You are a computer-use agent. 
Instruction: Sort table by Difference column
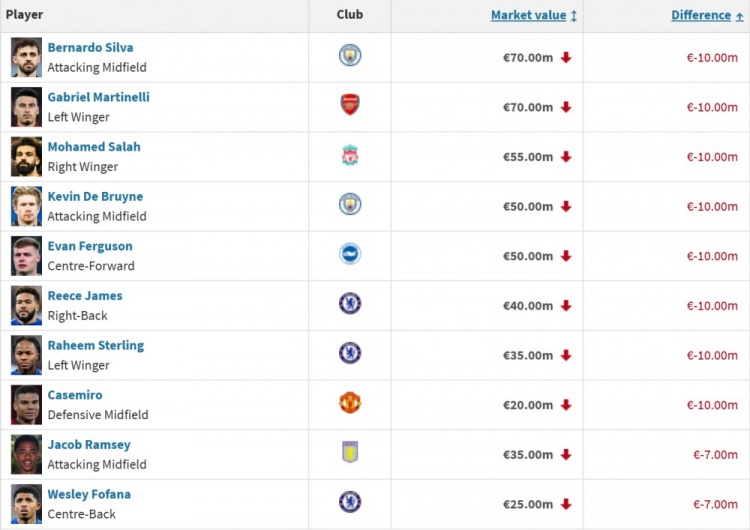(x=701, y=15)
